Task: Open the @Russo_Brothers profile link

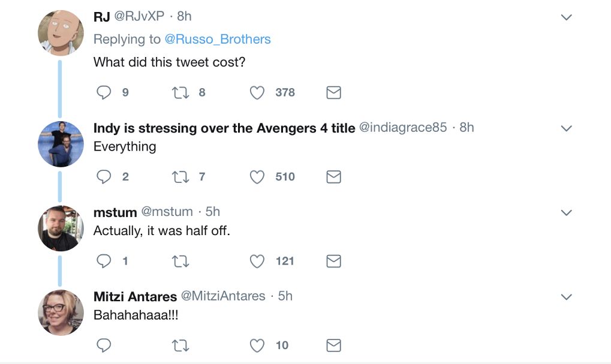Action: pos(218,39)
